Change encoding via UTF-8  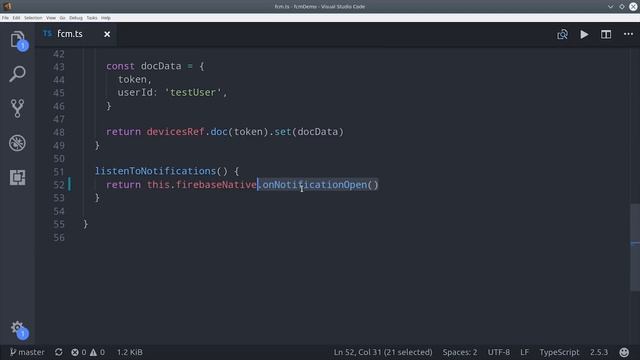pyautogui.click(x=499, y=352)
